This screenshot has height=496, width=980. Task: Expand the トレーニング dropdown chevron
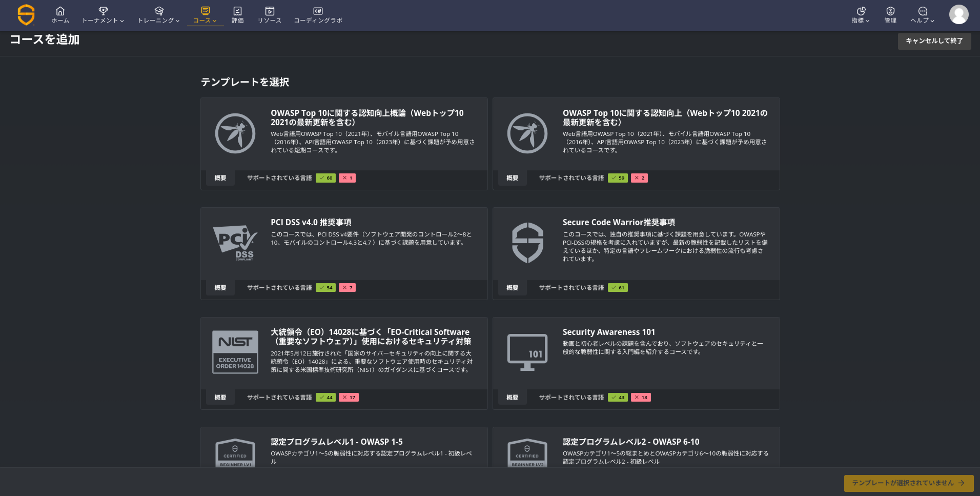[x=178, y=21]
